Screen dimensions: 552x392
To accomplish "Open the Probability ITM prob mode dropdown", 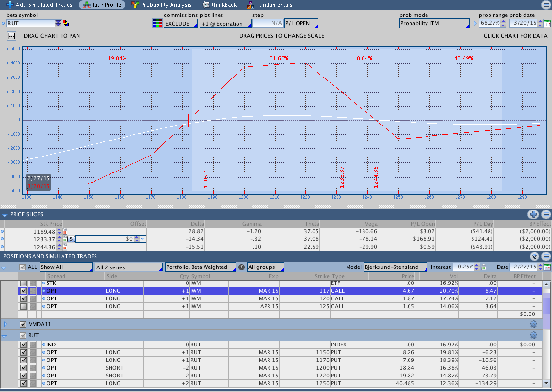I will [x=434, y=23].
